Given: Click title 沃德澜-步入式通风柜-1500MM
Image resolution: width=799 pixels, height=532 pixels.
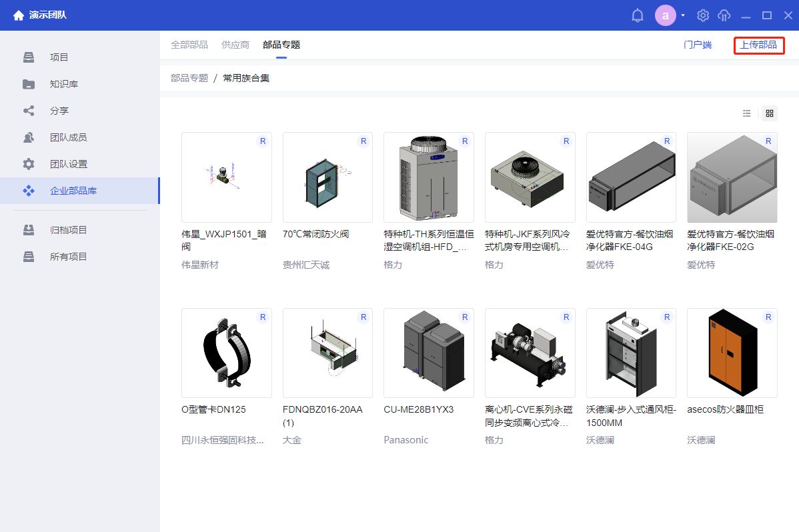Looking at the screenshot, I should tap(631, 416).
